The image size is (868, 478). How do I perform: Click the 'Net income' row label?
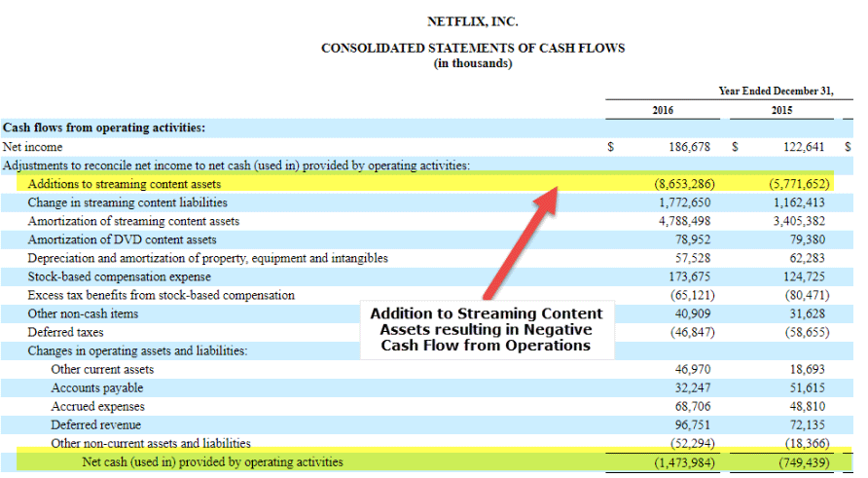33,147
